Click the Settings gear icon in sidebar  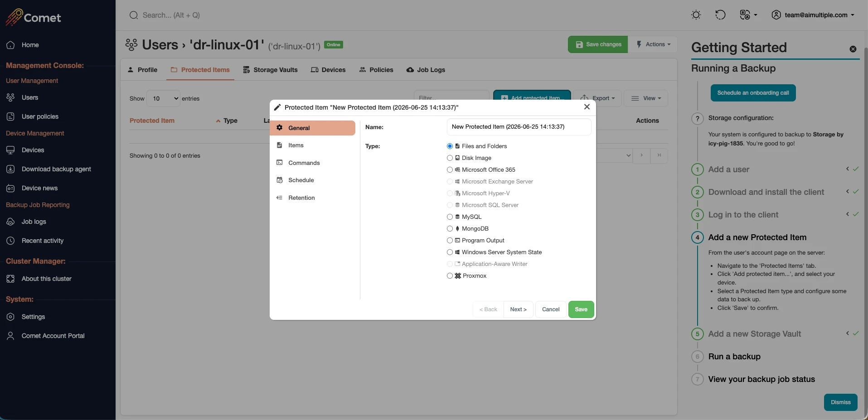click(x=10, y=317)
